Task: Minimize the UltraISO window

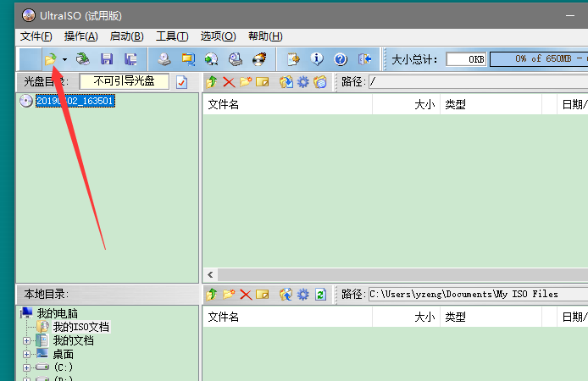Action: [570, 15]
